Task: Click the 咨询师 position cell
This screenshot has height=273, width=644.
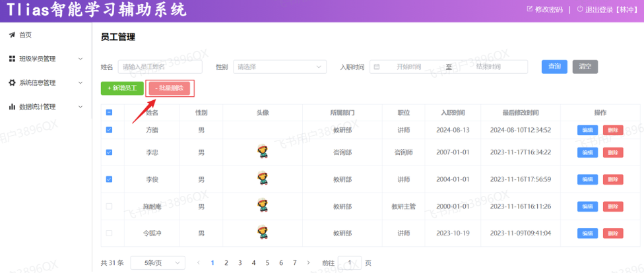Action: [x=404, y=152]
